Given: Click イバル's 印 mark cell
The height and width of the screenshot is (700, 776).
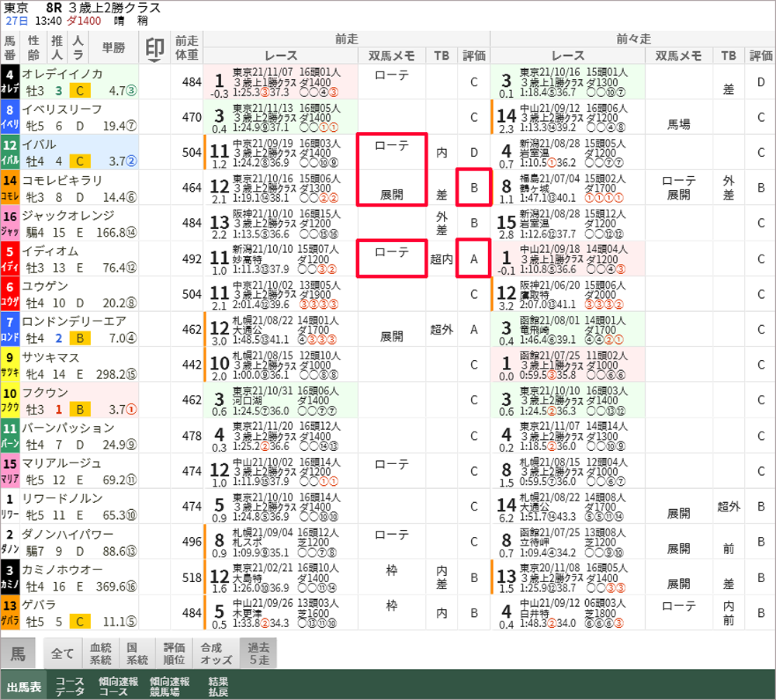Looking at the screenshot, I should 154,152.
